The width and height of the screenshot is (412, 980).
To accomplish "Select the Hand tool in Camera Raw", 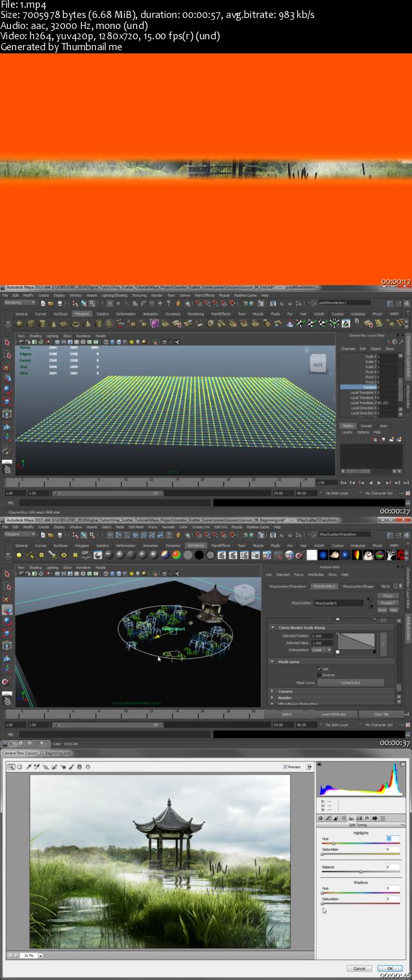I will (x=19, y=766).
